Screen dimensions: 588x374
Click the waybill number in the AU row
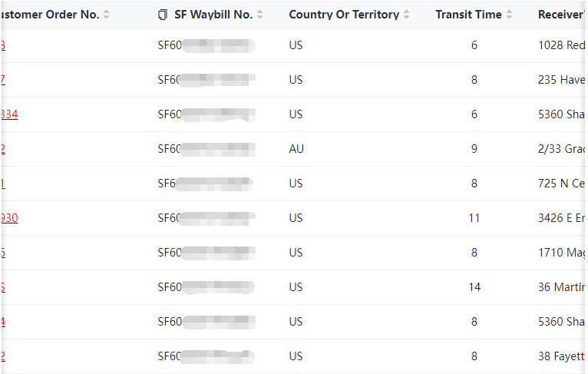205,149
